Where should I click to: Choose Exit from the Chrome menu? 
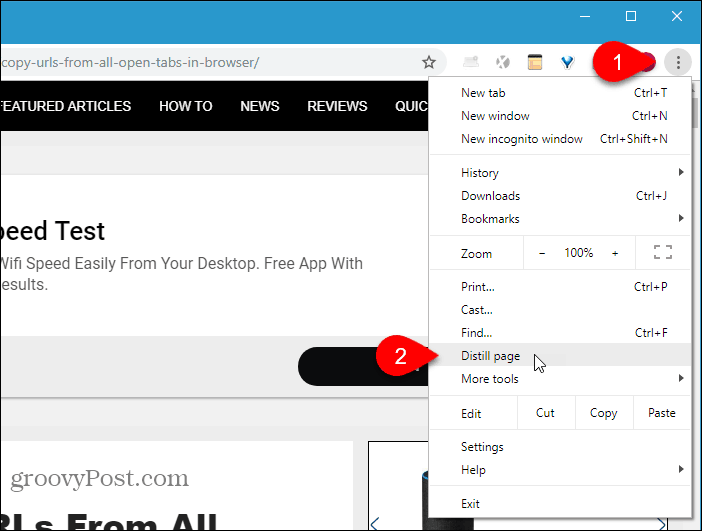[560, 504]
